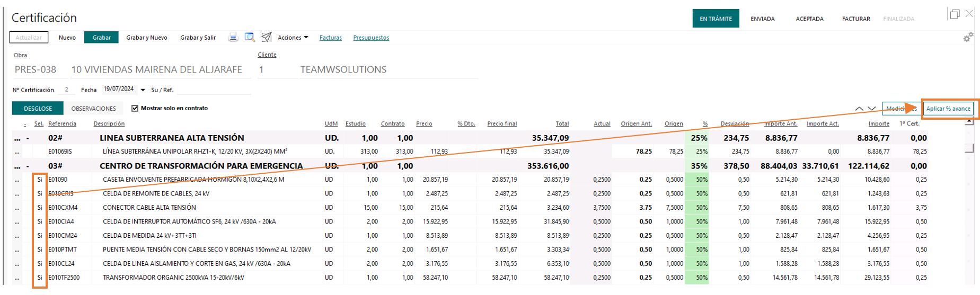Sort by Descripción column header
980x295 pixels.
pyautogui.click(x=109, y=123)
